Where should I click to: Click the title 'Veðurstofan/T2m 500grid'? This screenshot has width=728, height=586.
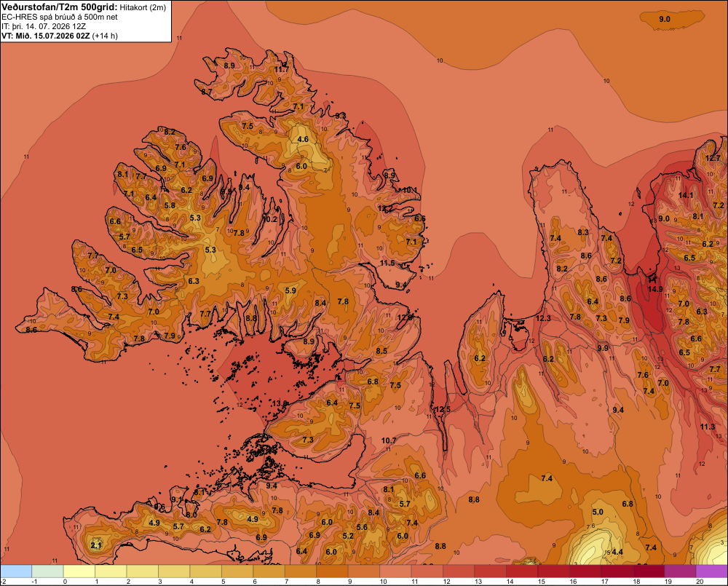coord(60,7)
